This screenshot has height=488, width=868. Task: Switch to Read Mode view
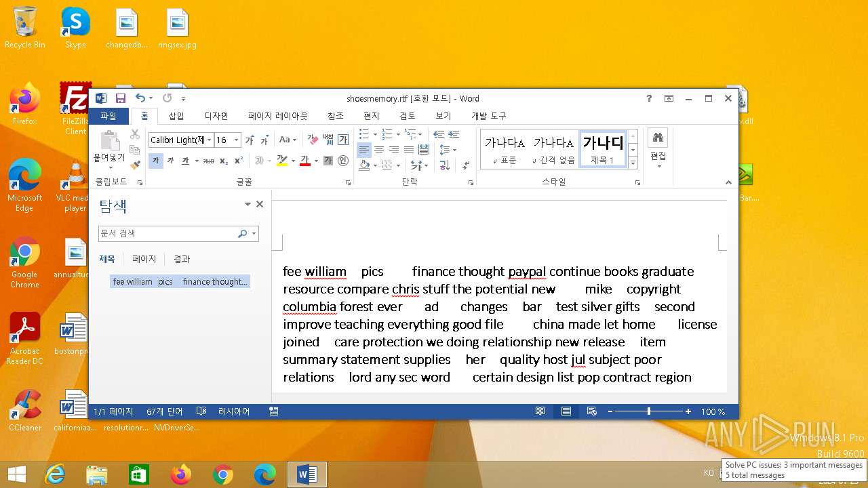(540, 411)
